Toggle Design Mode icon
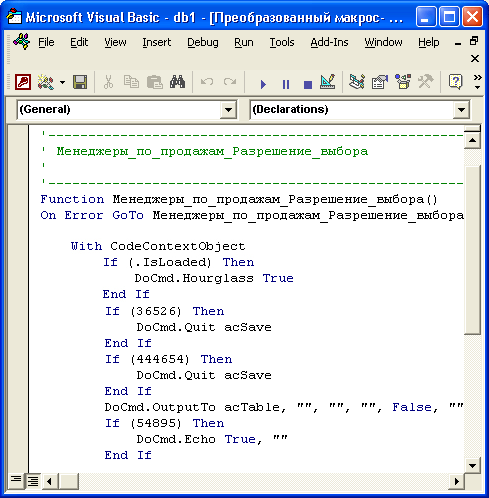This screenshot has width=489, height=498. 327,82
